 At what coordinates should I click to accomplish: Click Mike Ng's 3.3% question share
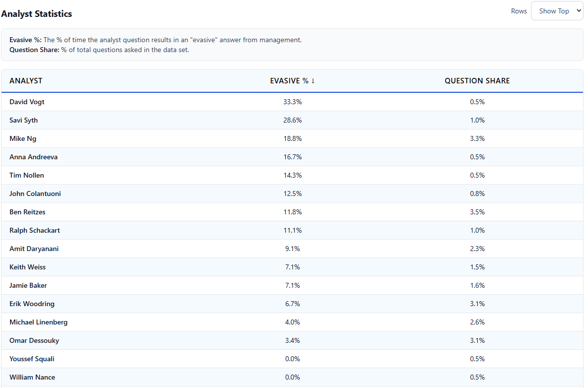pos(477,139)
